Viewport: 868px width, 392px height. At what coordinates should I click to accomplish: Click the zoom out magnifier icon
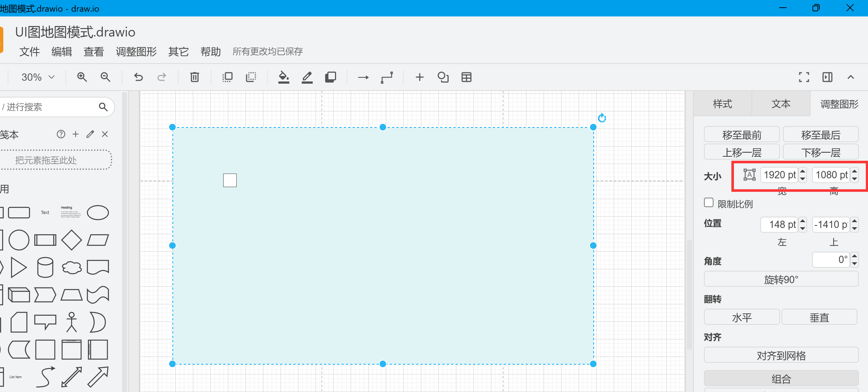(105, 77)
